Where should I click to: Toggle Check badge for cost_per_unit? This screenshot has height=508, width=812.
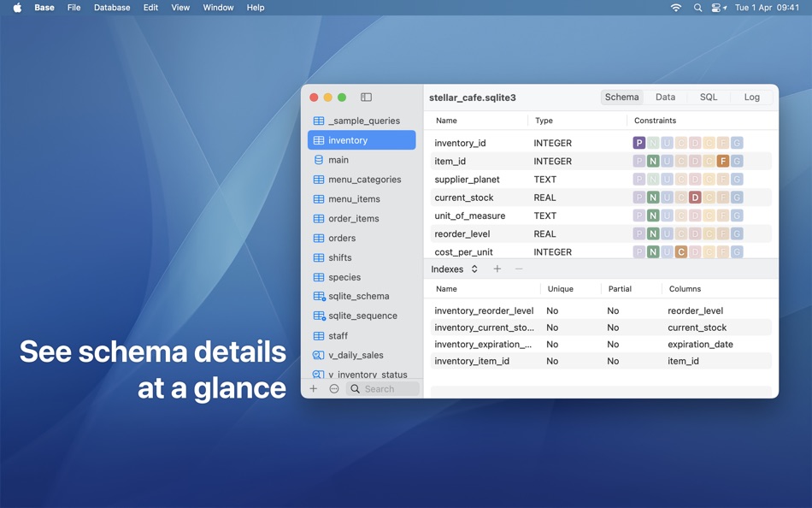pyautogui.click(x=681, y=252)
